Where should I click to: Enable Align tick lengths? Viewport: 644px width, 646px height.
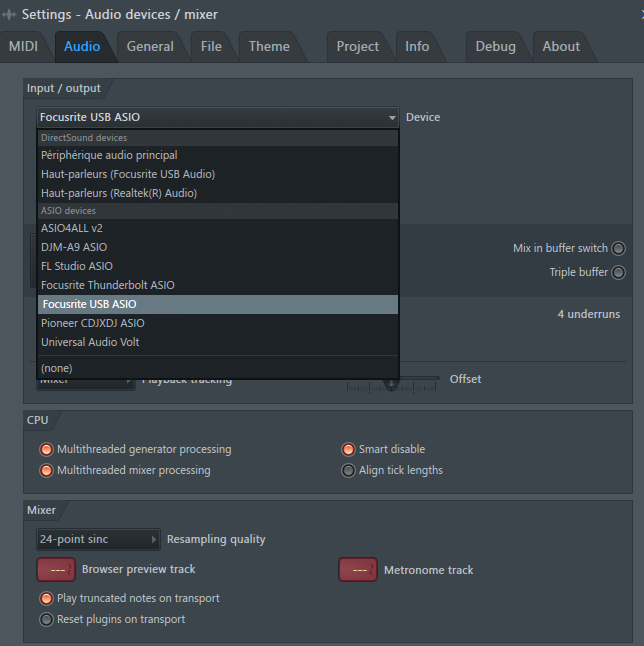(348, 470)
